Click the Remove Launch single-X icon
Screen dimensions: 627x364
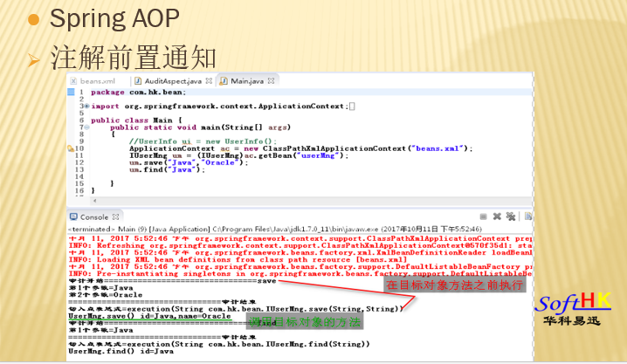497,216
